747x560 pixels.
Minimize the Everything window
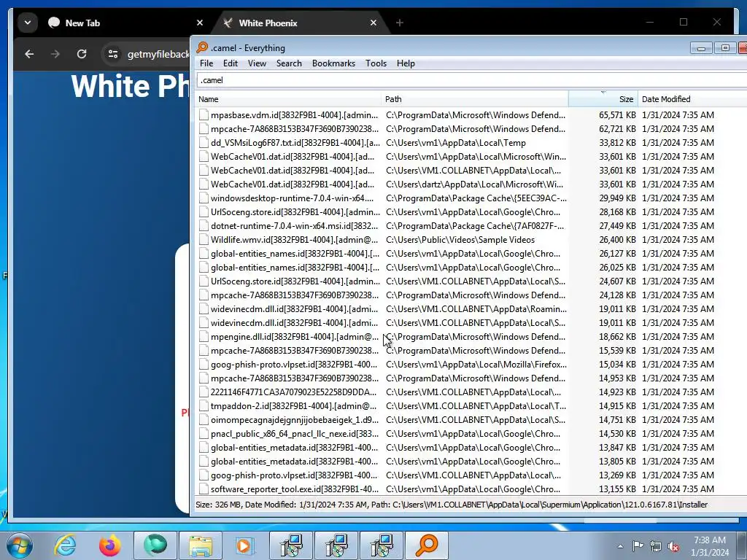point(701,47)
